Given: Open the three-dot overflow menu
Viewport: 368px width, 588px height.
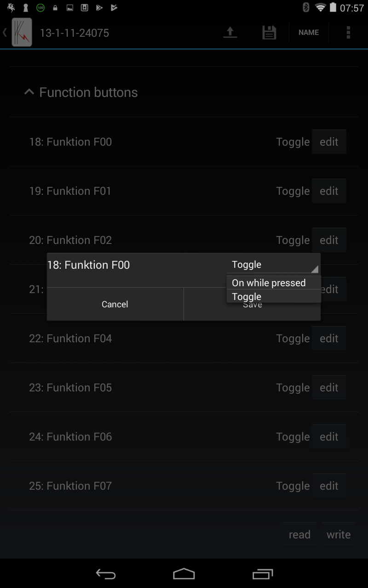Looking at the screenshot, I should 348,33.
